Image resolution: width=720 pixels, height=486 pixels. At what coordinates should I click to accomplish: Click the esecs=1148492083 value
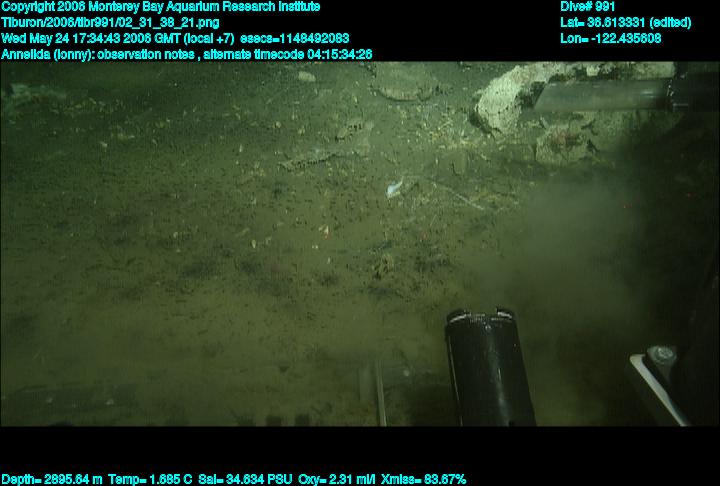tap(294, 38)
